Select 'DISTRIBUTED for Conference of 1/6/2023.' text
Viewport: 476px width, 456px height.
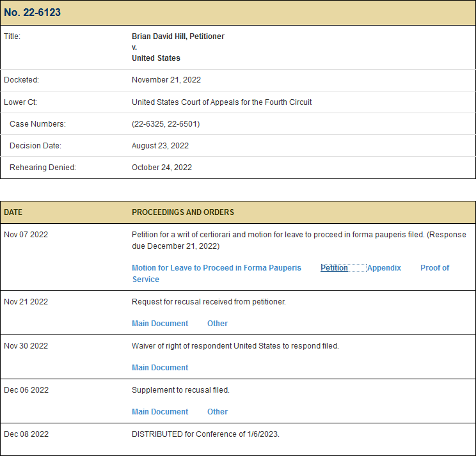pos(205,434)
